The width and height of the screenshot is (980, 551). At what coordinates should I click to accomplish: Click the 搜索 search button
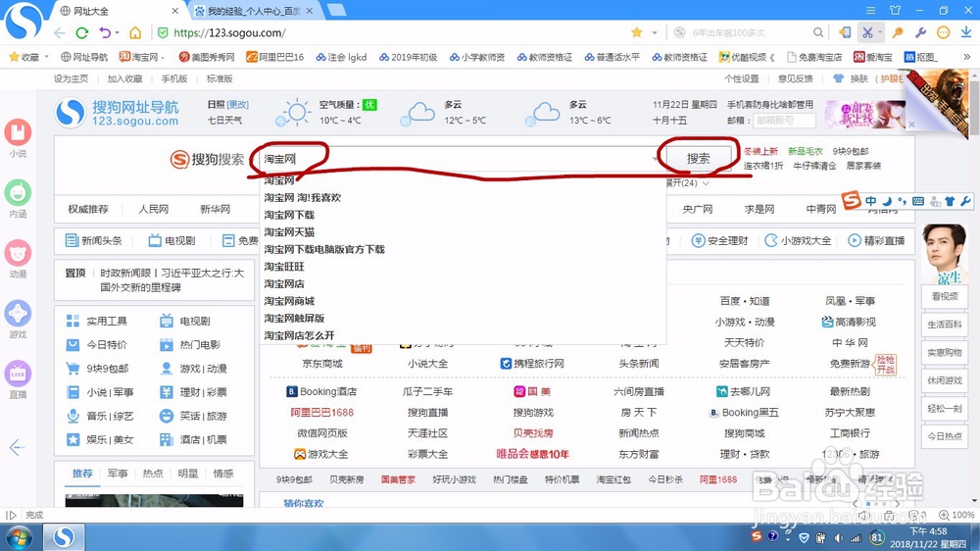[698, 158]
